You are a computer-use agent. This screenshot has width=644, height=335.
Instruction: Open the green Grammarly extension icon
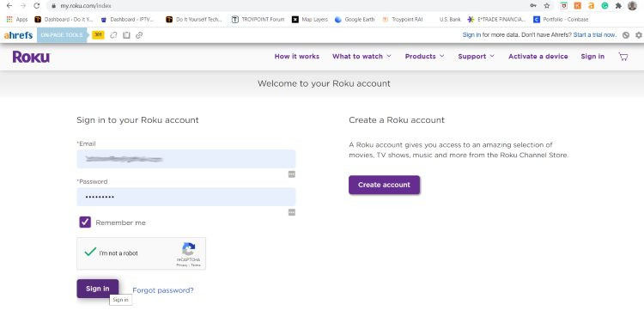click(605, 6)
